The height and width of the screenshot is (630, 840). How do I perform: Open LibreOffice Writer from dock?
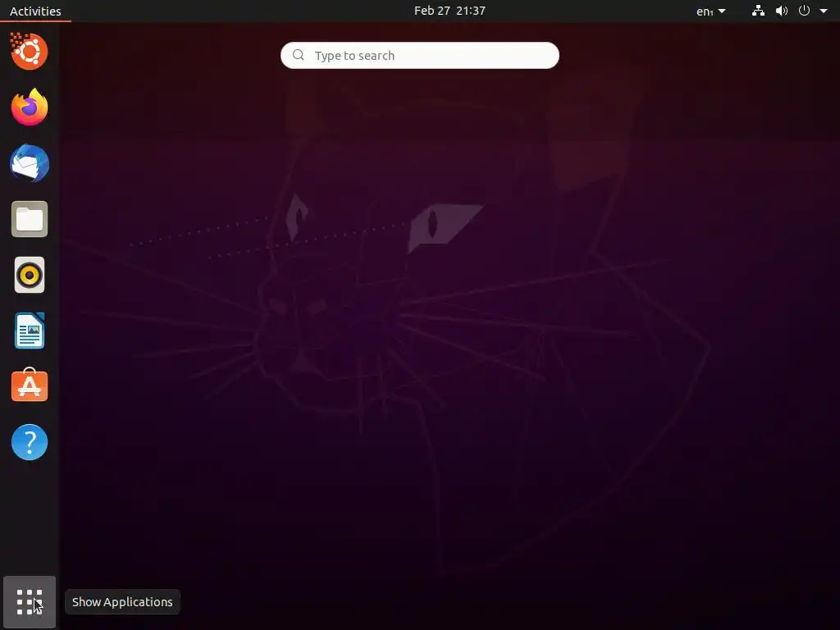coord(30,331)
